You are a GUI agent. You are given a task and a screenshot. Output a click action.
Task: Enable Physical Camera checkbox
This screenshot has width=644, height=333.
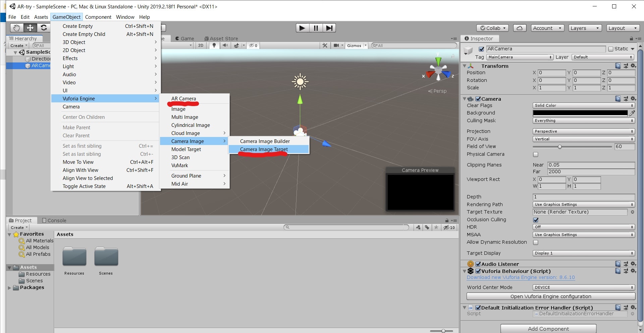tap(536, 154)
